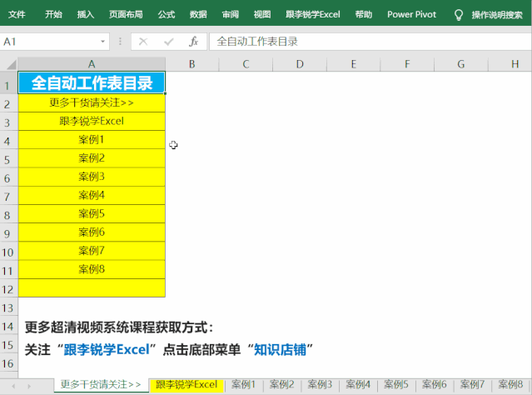Switch to the 案例3 sheet tab
This screenshot has width=532, height=395.
point(320,385)
